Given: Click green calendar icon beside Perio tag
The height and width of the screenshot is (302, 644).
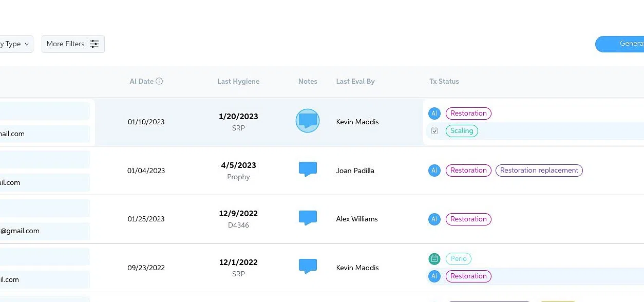Looking at the screenshot, I should (x=434, y=259).
